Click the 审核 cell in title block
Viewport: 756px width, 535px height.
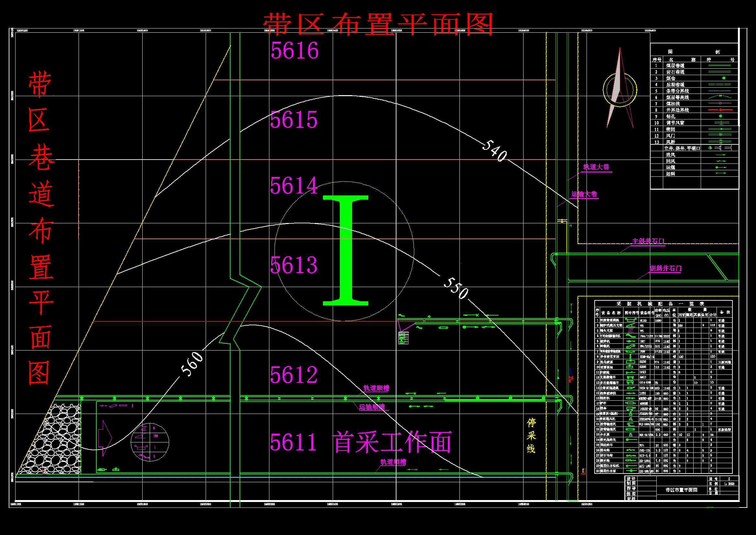point(631,499)
